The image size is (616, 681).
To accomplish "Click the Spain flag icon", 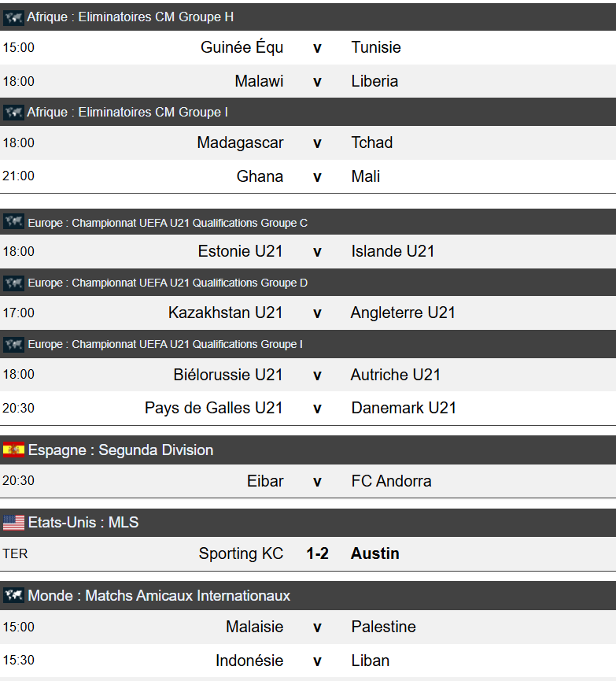I will tap(13, 450).
